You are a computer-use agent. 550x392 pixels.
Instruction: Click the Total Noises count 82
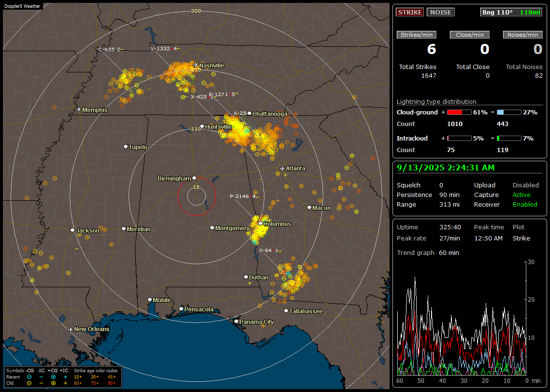click(x=539, y=75)
